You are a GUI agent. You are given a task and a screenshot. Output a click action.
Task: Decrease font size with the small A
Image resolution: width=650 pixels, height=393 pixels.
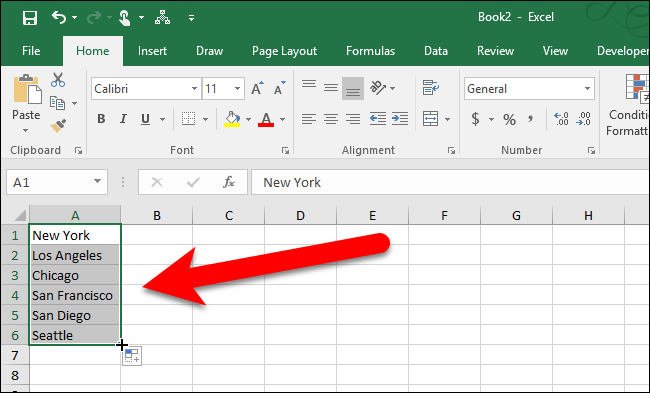tap(280, 88)
